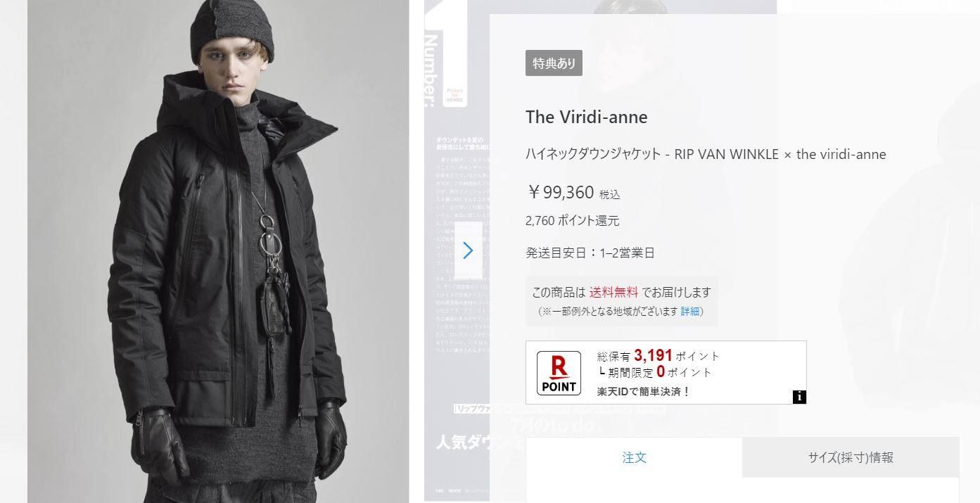Screen dimensions: 980x503
Task: Click the 期間限定 0 ポイント line
Action: (654, 372)
